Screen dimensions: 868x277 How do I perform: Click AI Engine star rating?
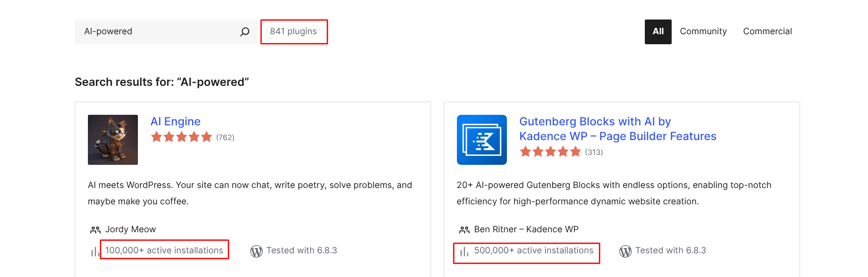click(181, 137)
